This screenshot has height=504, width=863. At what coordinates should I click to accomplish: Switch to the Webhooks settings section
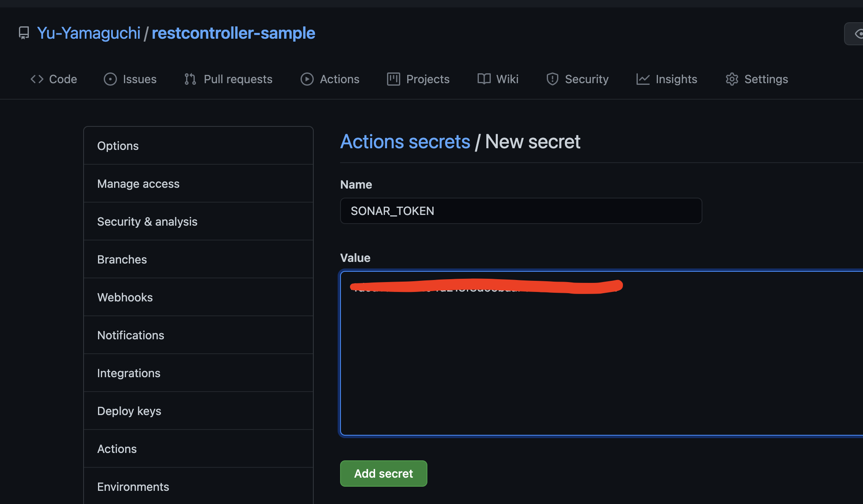pos(125,297)
